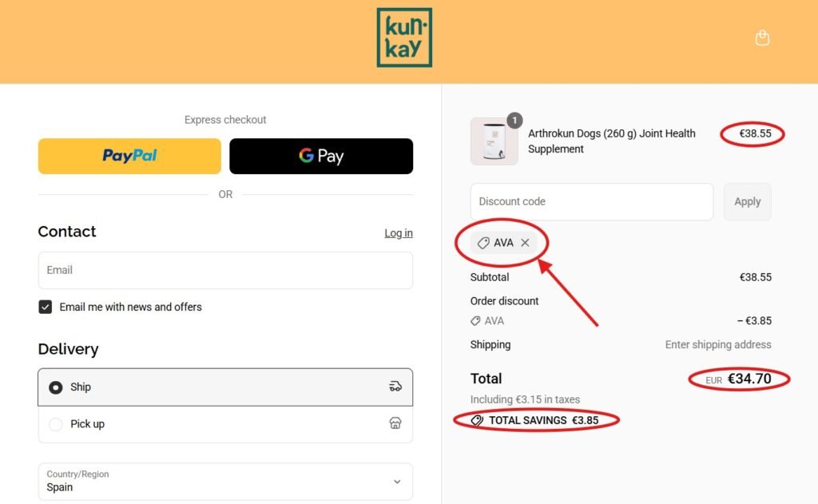The height and width of the screenshot is (504, 818).
Task: Click the Delivery section heading
Action: tap(69, 348)
